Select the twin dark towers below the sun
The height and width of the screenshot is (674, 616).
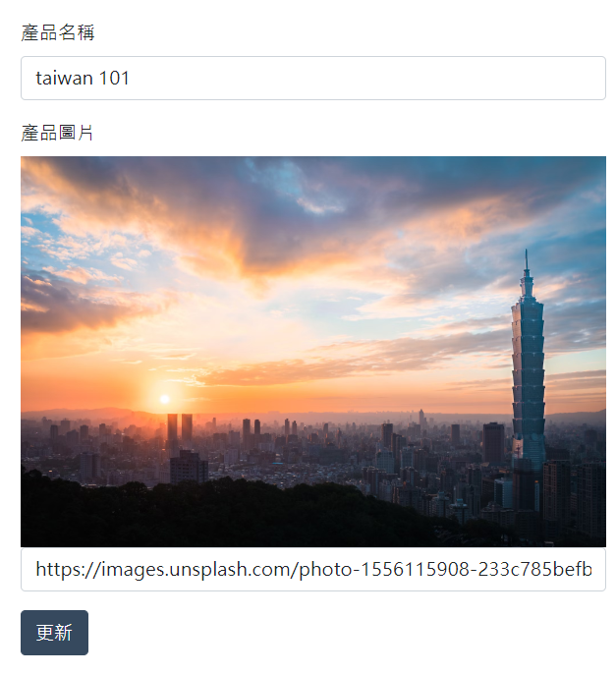pos(180,427)
